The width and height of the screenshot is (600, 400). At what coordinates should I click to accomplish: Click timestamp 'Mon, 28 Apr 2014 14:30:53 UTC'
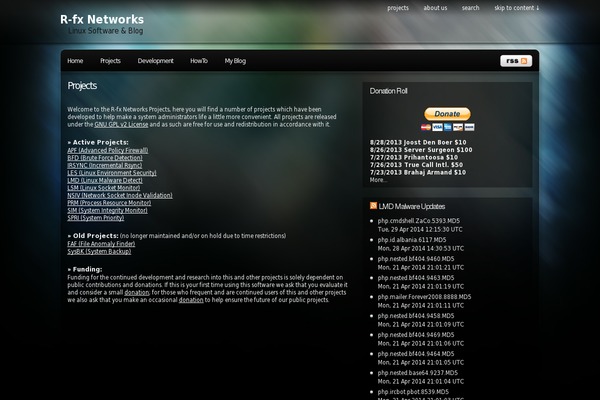click(x=421, y=248)
